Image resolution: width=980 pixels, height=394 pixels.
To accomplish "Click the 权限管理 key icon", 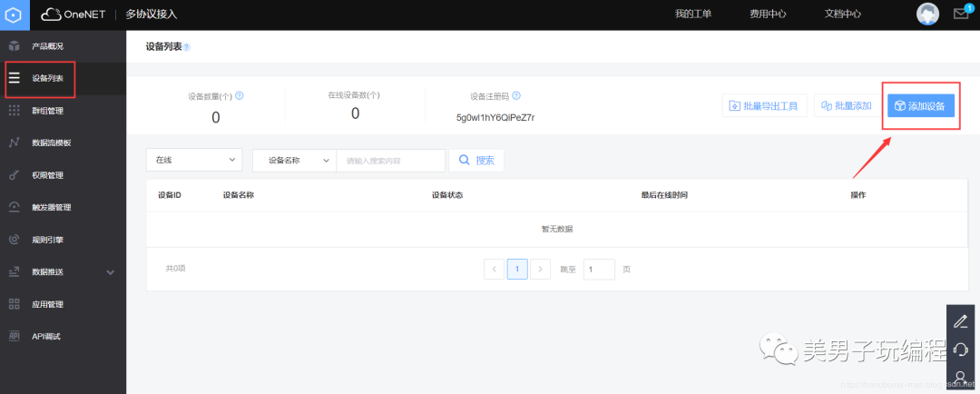I will [x=15, y=175].
